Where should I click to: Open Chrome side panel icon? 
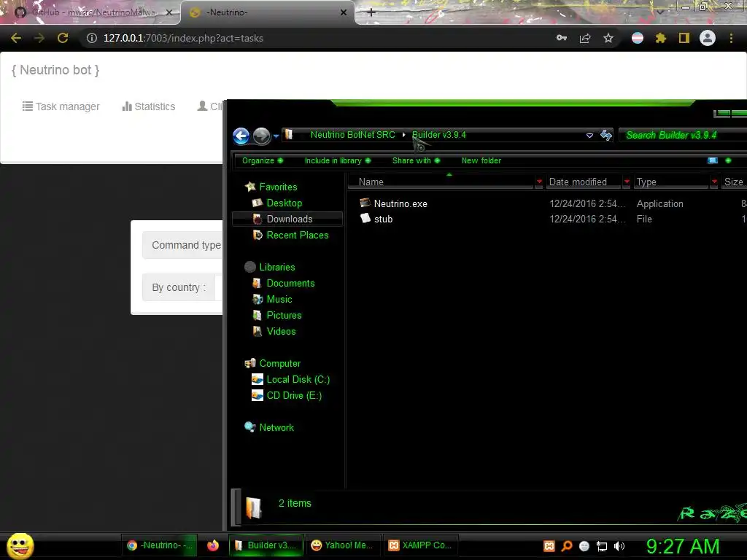[x=684, y=38]
